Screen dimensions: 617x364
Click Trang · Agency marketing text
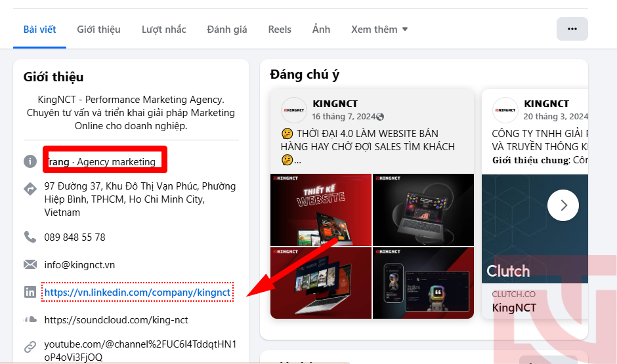(100, 162)
